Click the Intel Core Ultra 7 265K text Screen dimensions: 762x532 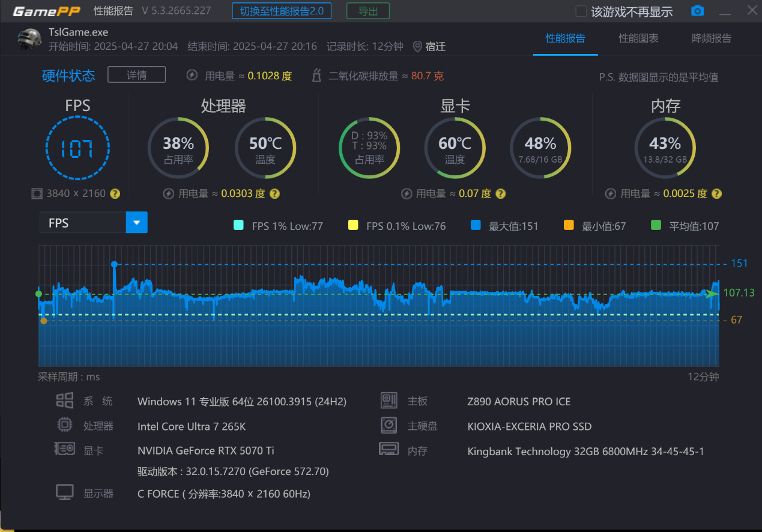coord(192,426)
